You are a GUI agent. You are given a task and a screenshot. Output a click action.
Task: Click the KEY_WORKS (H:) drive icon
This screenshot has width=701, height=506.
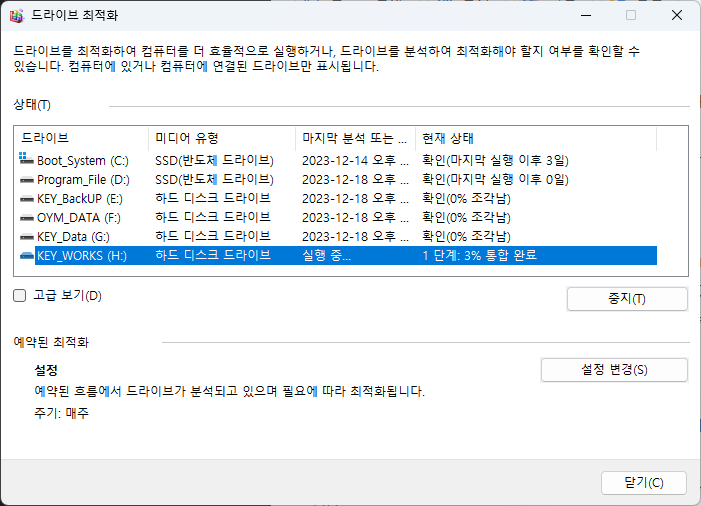[x=27, y=256]
